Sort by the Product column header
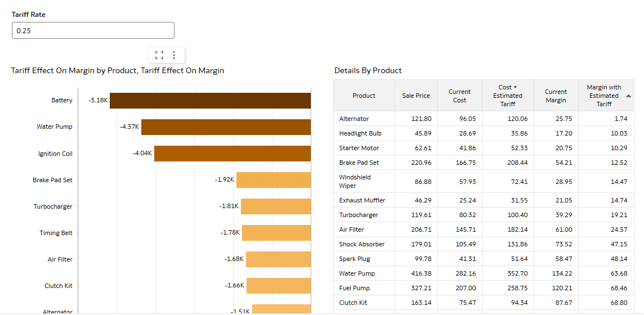Screen dimensions: 644x315 (x=364, y=96)
